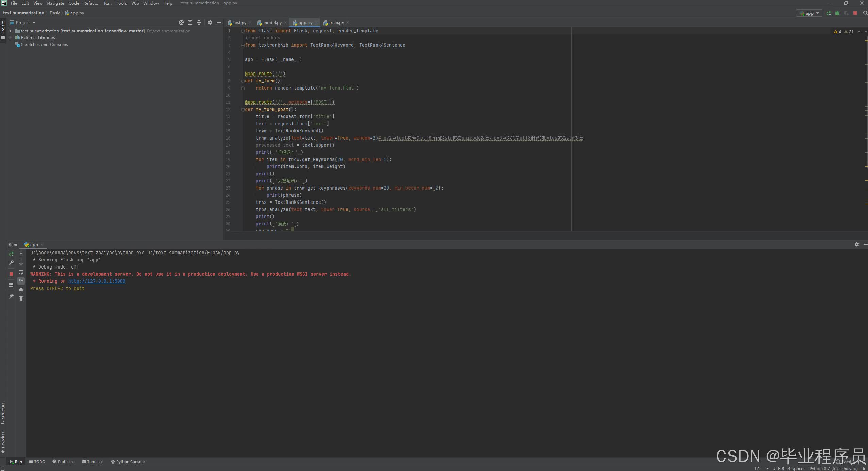Switch to the model.py editor tab
This screenshot has height=471, width=868.
tap(272, 23)
